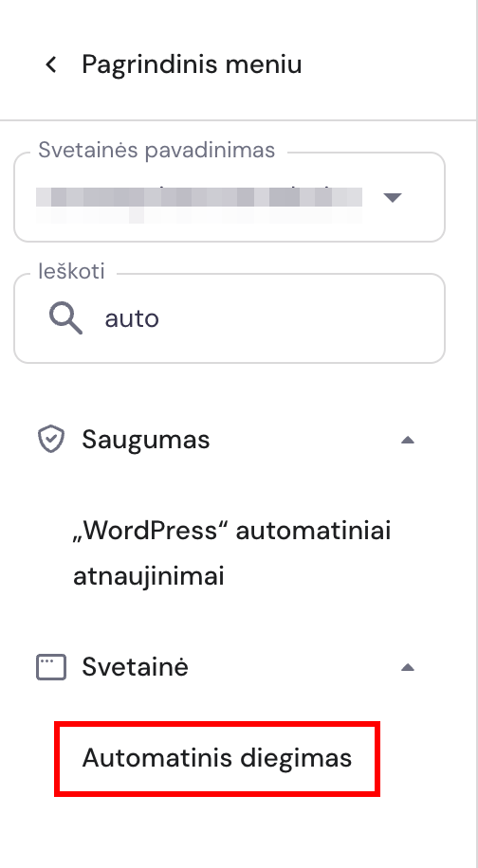The height and width of the screenshot is (868, 478).
Task: Click the Saugumas shield icon
Action: (51, 440)
